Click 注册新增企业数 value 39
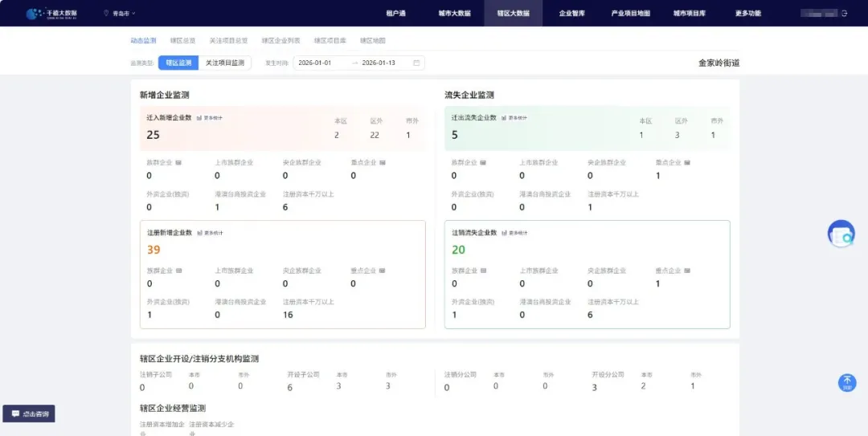 tap(154, 250)
